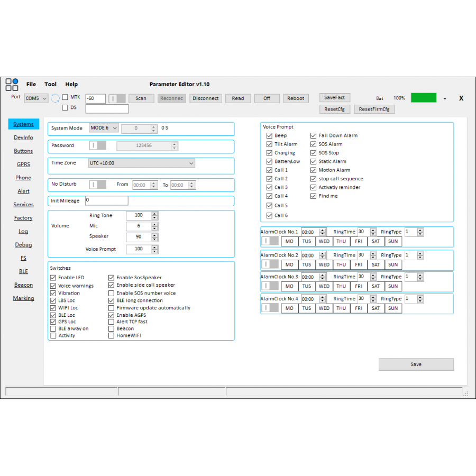Viewport: 476px width, 476px height.
Task: Click the Init Mileage input field
Action: (x=106, y=200)
